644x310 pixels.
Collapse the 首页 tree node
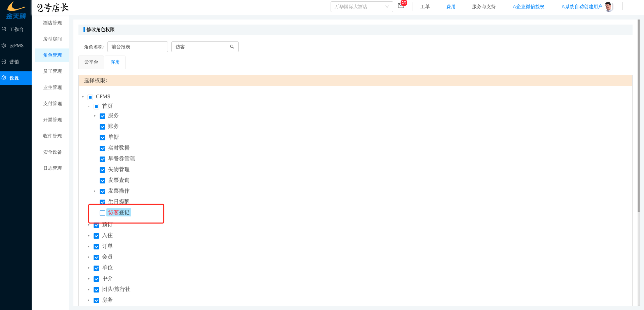(89, 106)
